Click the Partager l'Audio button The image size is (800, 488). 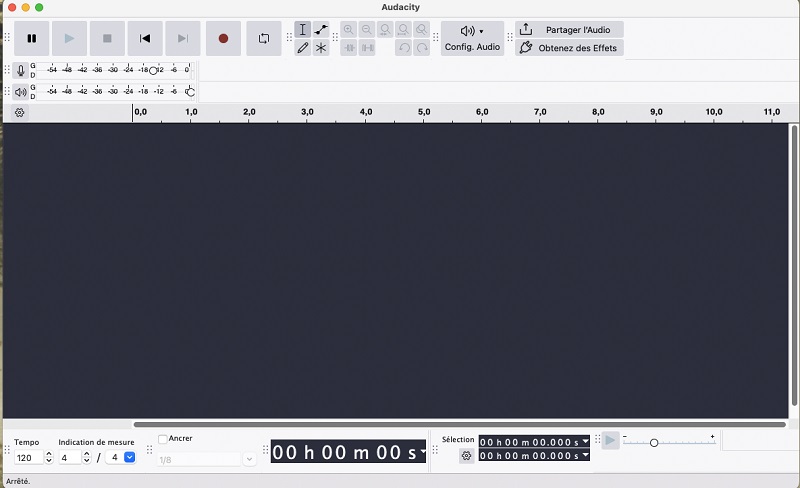click(569, 30)
